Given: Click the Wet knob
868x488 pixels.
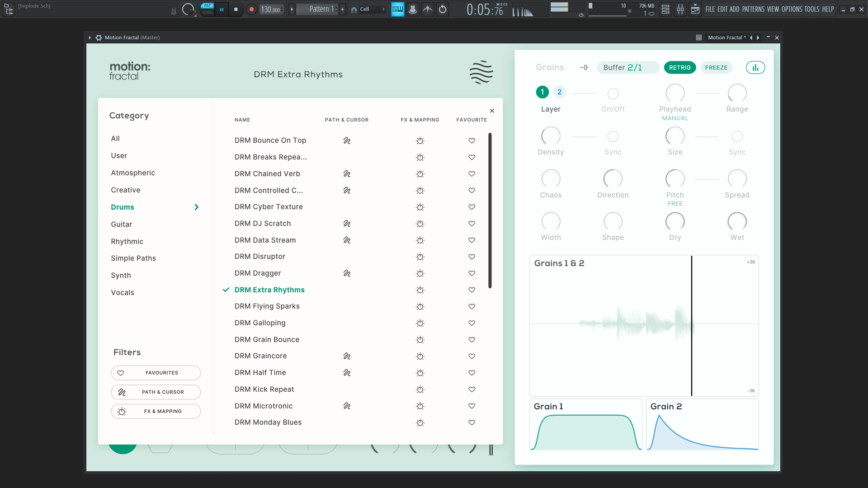Looking at the screenshot, I should point(737,221).
